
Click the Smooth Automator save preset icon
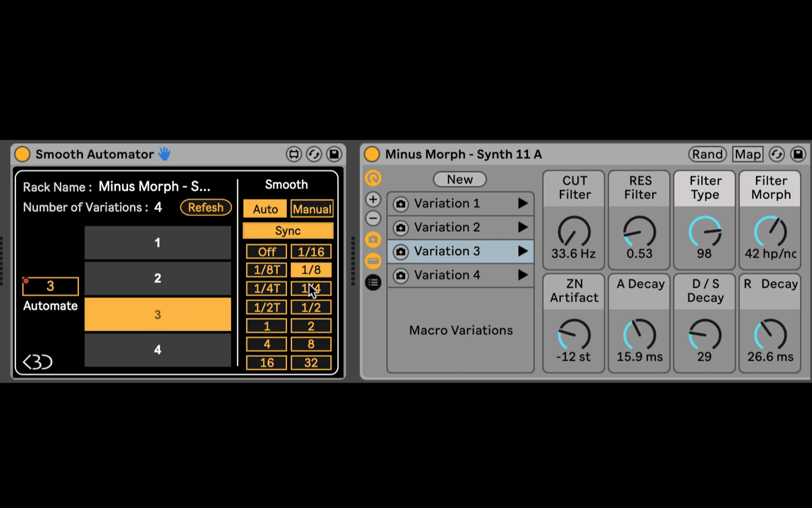click(334, 154)
